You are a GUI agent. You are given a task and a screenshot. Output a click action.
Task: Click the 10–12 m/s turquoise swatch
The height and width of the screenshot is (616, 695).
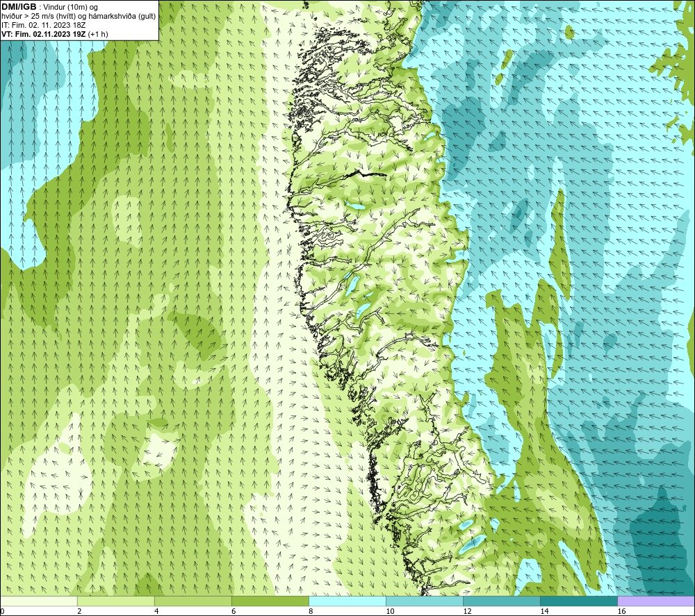[x=424, y=601]
